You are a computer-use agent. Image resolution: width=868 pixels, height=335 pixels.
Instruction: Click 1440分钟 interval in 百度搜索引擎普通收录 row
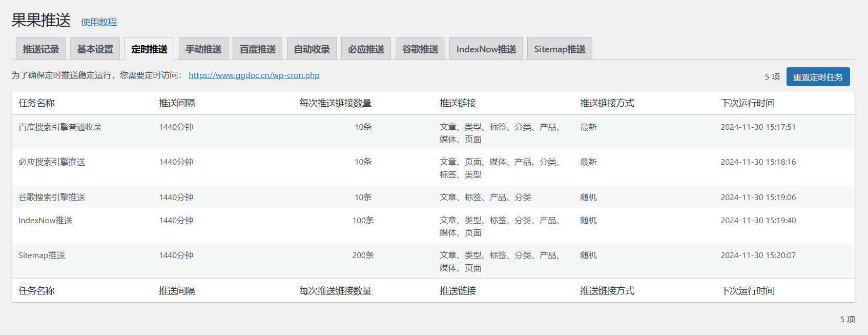pos(176,127)
